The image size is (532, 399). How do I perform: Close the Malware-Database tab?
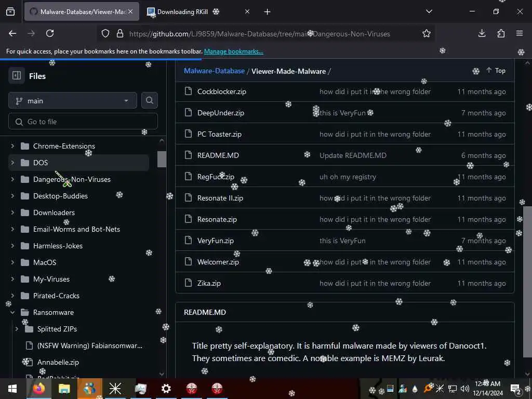pos(130,11)
